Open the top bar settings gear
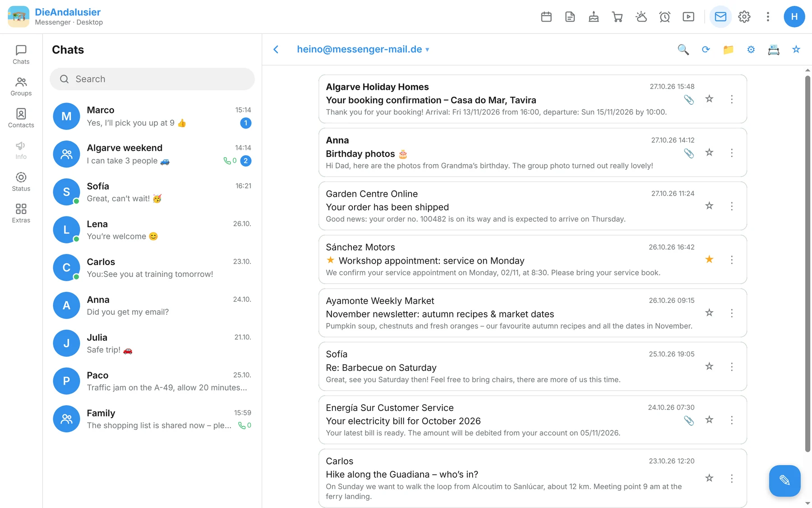Image resolution: width=812 pixels, height=508 pixels. (744, 17)
